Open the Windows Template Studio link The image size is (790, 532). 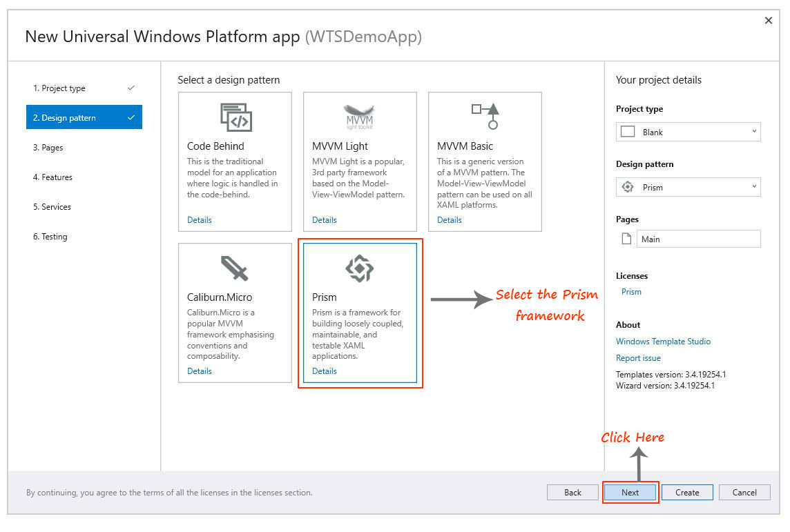pyautogui.click(x=663, y=342)
